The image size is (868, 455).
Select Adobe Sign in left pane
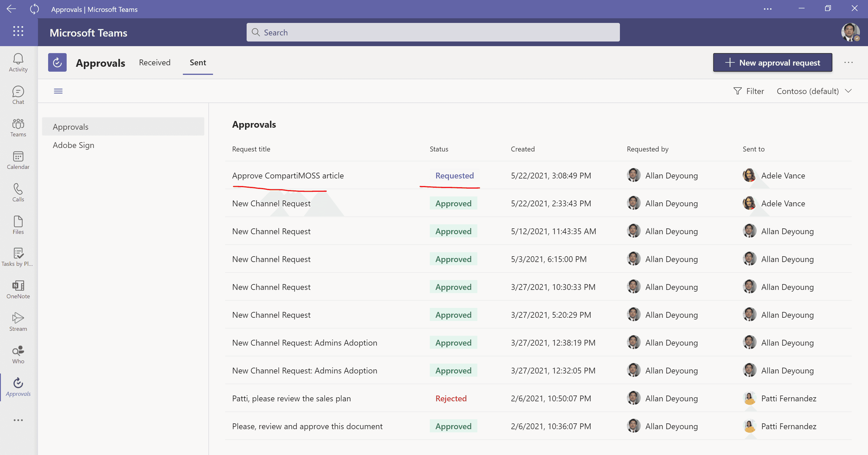click(73, 145)
